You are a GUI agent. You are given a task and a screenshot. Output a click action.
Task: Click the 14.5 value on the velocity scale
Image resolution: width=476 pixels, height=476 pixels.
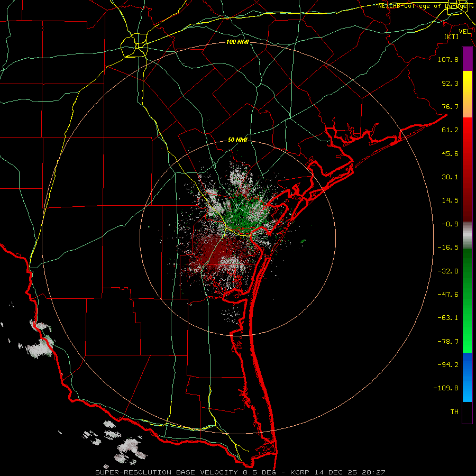tap(450, 200)
